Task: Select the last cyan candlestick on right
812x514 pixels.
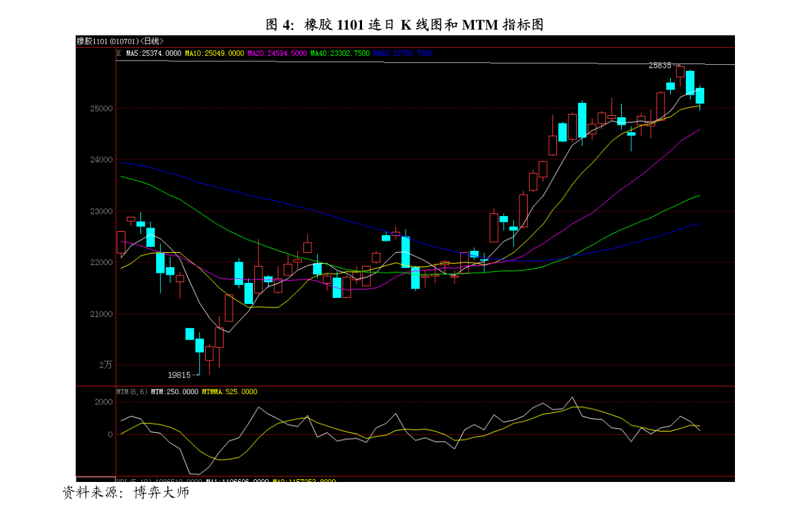Action: (x=700, y=95)
